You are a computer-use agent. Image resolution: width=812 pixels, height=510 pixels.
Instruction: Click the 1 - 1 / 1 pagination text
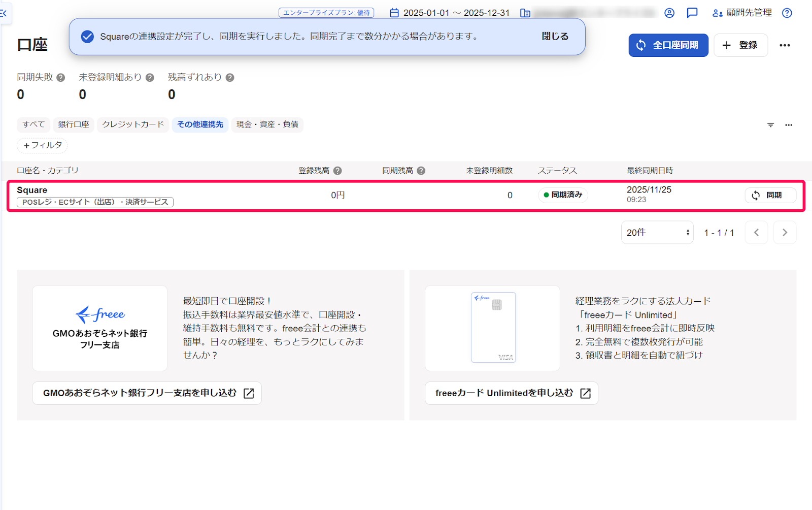(719, 233)
